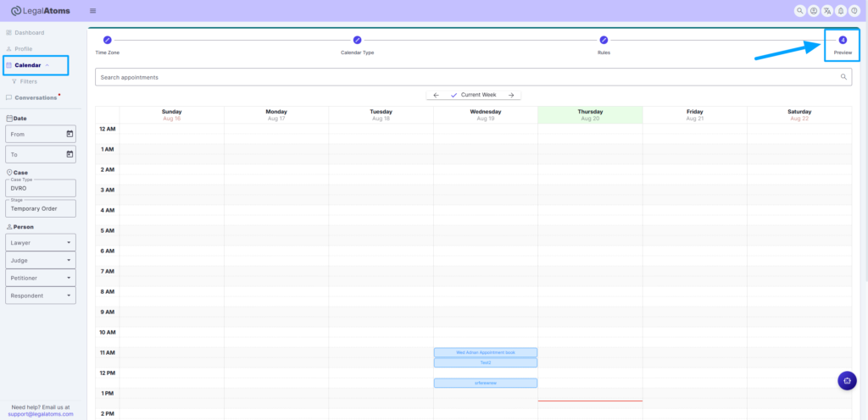This screenshot has height=420, width=868.
Task: Click the Stage Temporary Order field
Action: coord(41,208)
